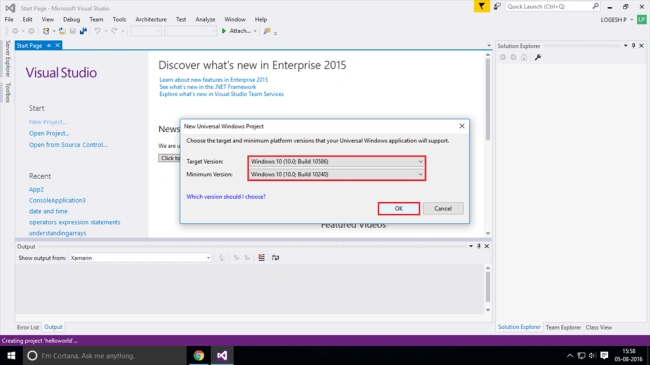Switch to the Error List tab
650x365 pixels.
[x=28, y=327]
